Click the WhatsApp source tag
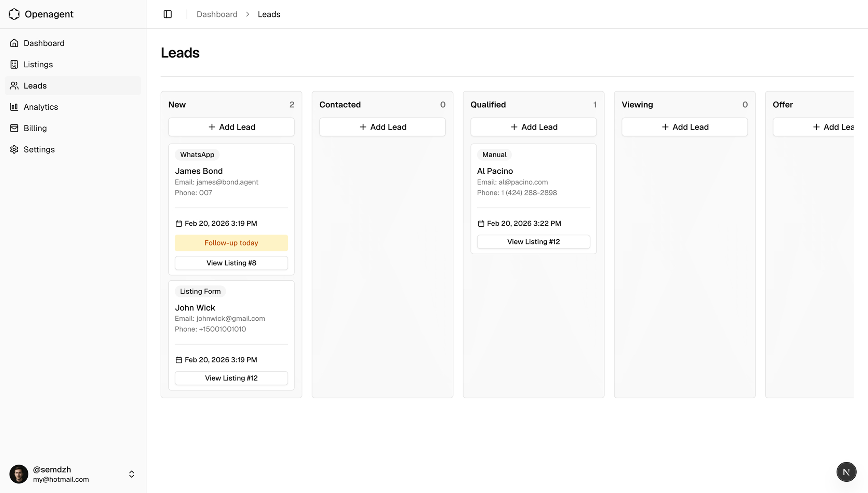Screen dimensions: 868x493 coord(197,155)
